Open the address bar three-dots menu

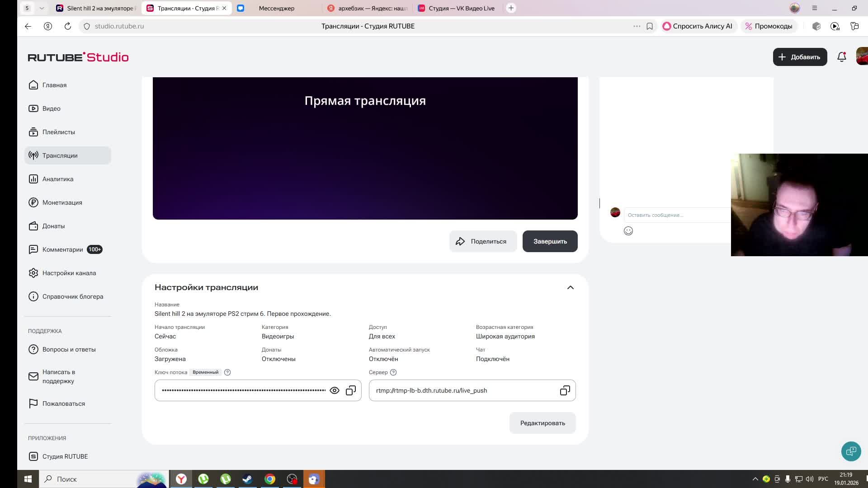[637, 26]
